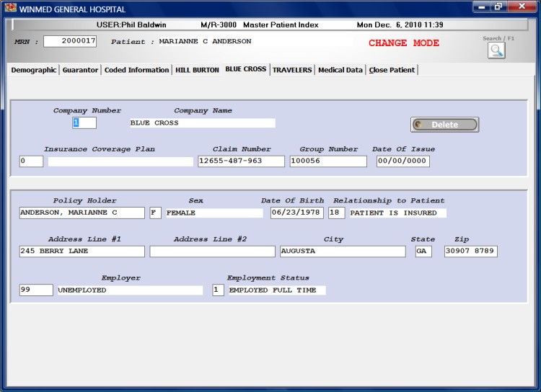Click the Claim Number field 12655-487-963
541x392 pixels.
point(241,161)
